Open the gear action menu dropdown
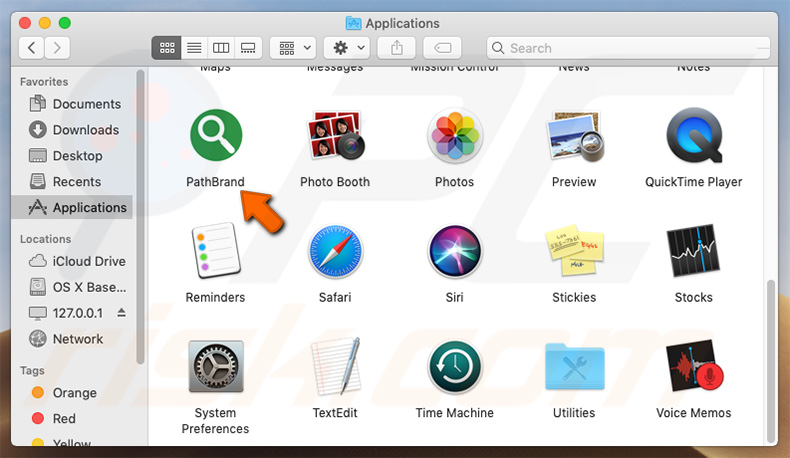 347,48
